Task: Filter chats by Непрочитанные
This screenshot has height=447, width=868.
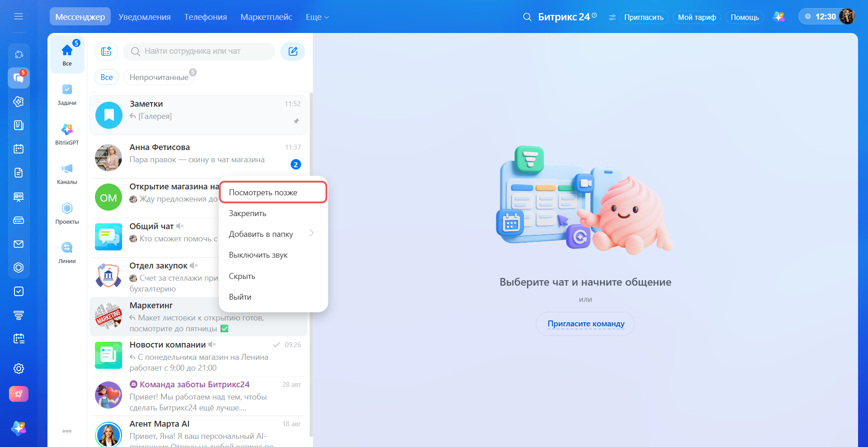Action: tap(159, 77)
